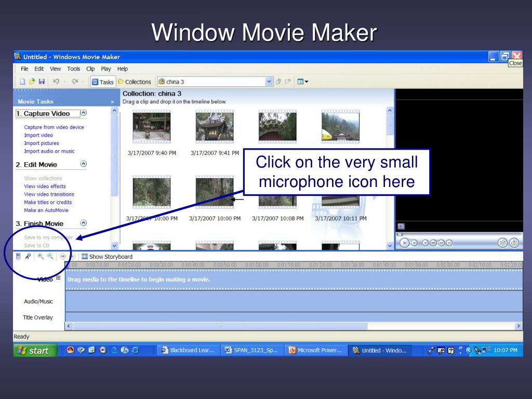Select the misty mountain clip thumbnail at top right

340,127
